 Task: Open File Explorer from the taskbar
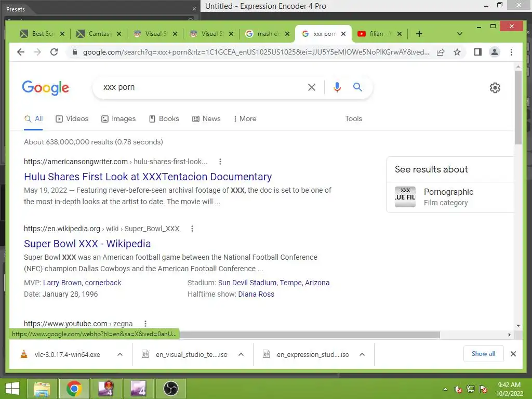pos(42,389)
